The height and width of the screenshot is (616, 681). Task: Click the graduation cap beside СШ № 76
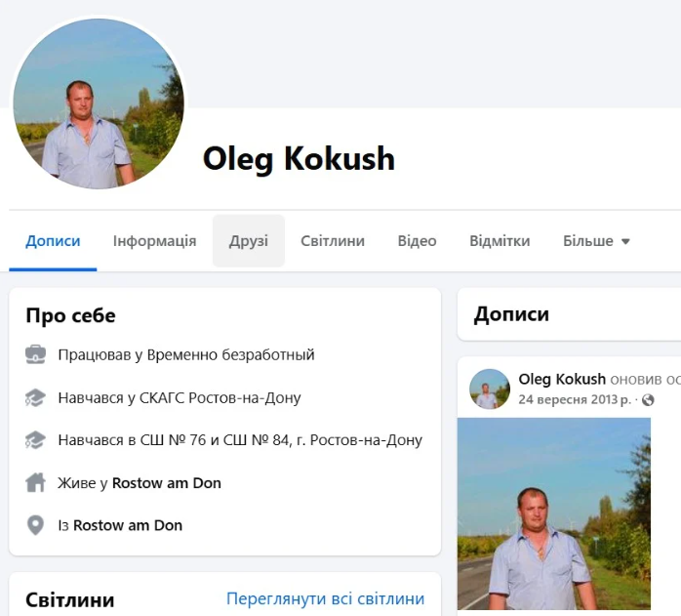click(x=35, y=439)
